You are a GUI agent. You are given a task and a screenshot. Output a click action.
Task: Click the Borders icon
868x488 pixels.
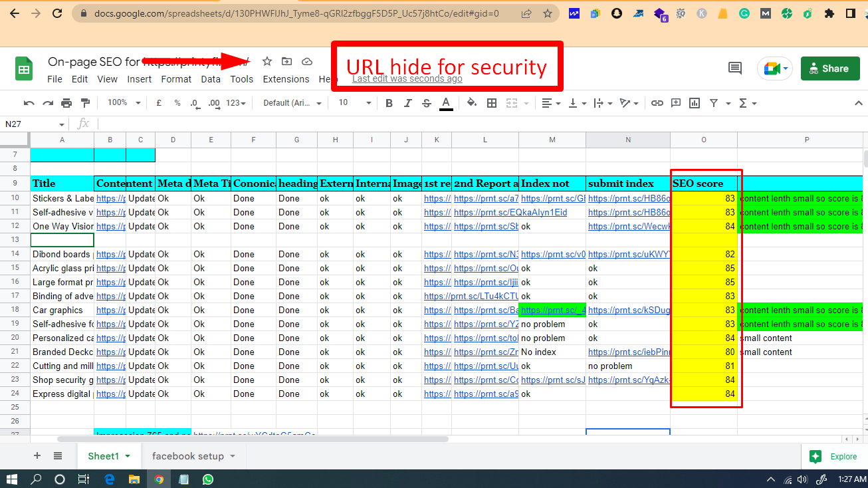coord(492,103)
